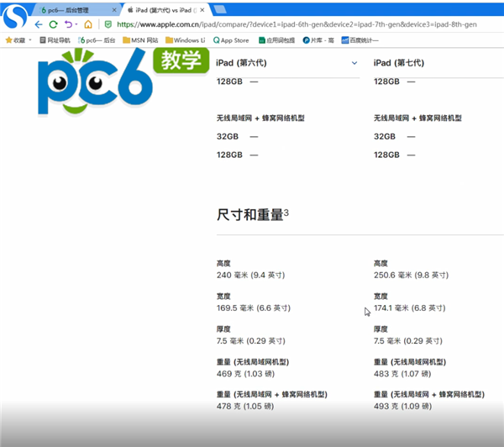Image resolution: width=504 pixels, height=447 pixels.
Task: Click the green security shield icon
Action: click(x=108, y=24)
